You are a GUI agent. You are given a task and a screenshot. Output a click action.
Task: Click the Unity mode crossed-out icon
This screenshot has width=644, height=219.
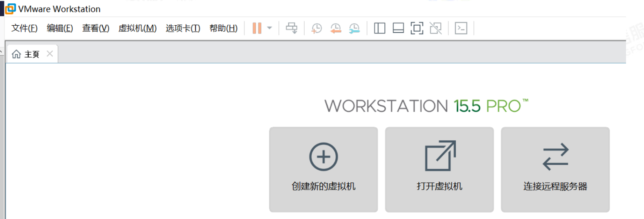tap(435, 28)
